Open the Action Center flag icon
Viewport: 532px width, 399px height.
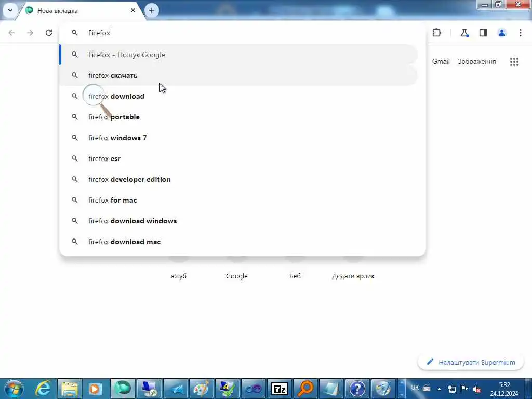[x=464, y=389]
